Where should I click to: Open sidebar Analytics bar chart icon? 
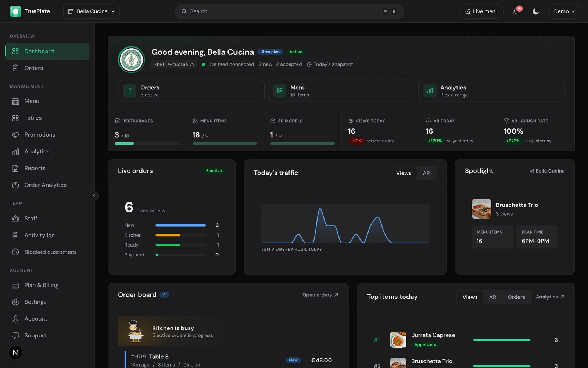coord(15,152)
